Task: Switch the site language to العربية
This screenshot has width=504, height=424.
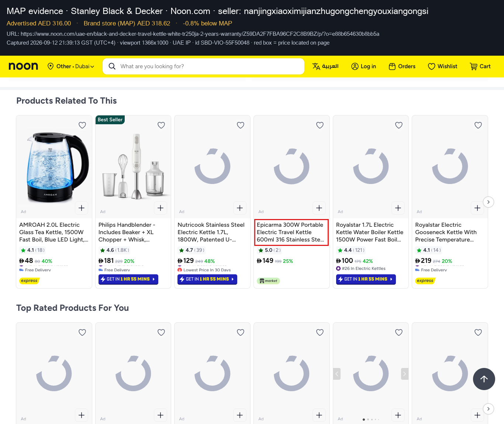Action: tap(325, 66)
